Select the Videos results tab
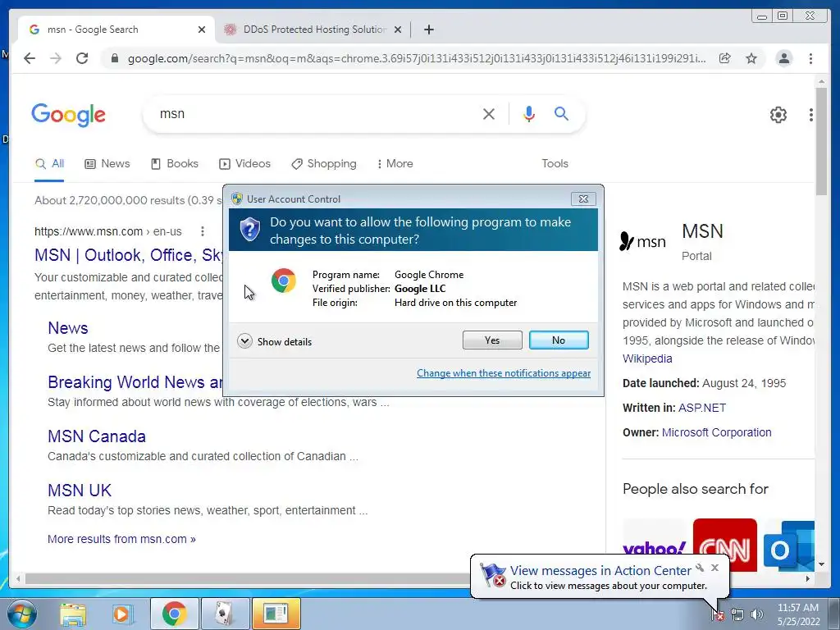 (x=244, y=163)
